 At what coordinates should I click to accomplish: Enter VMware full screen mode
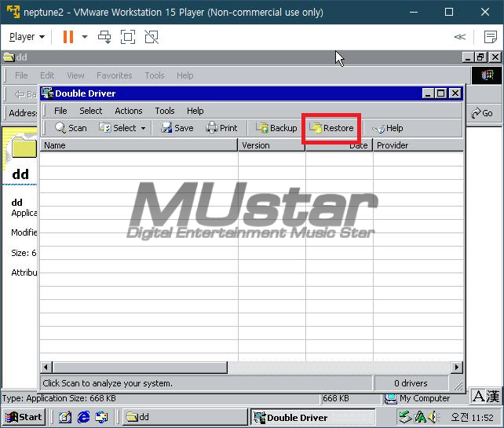(x=128, y=37)
